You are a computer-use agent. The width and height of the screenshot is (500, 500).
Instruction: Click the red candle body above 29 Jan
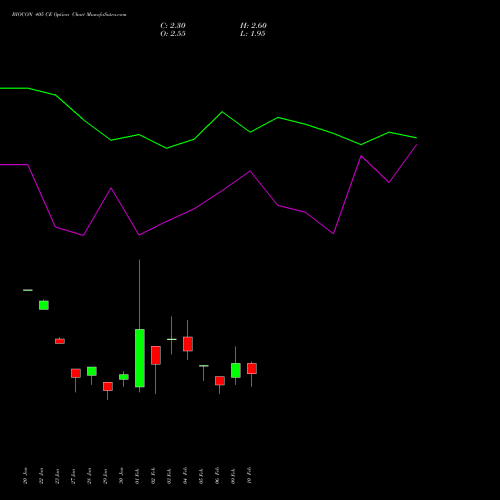point(108,386)
